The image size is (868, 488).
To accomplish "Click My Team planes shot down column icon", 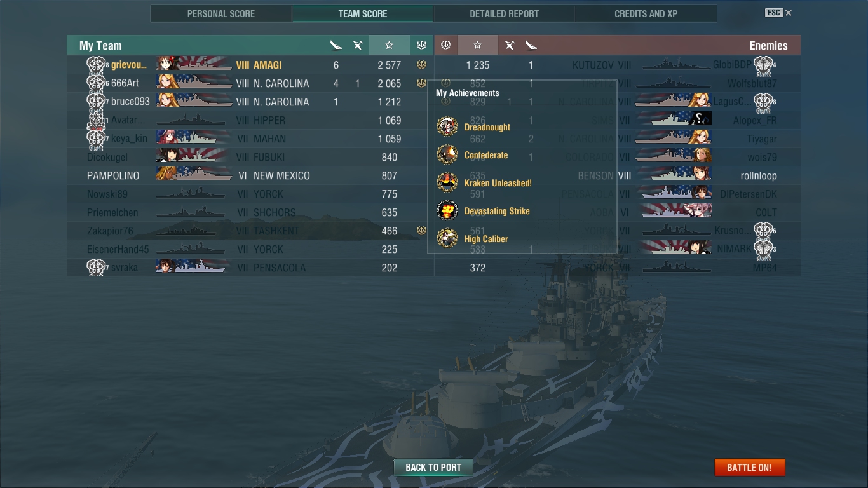I will 358,45.
